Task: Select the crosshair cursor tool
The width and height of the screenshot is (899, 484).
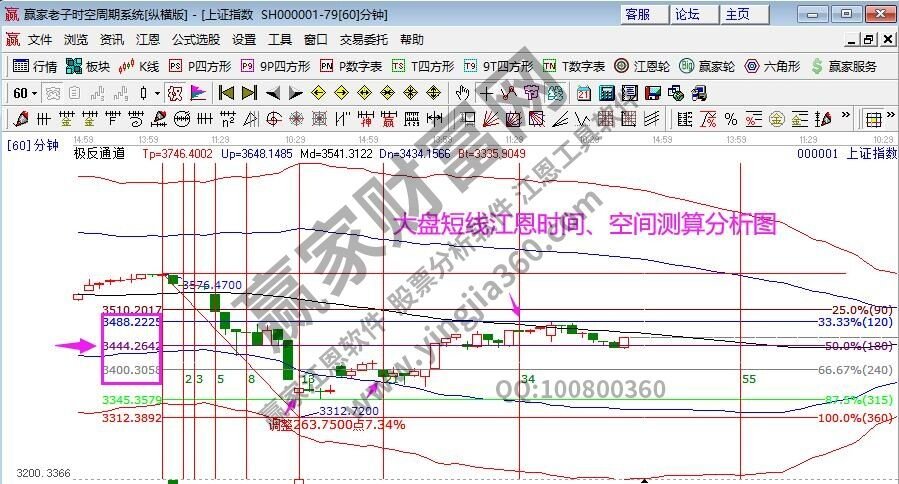Action: 486,93
